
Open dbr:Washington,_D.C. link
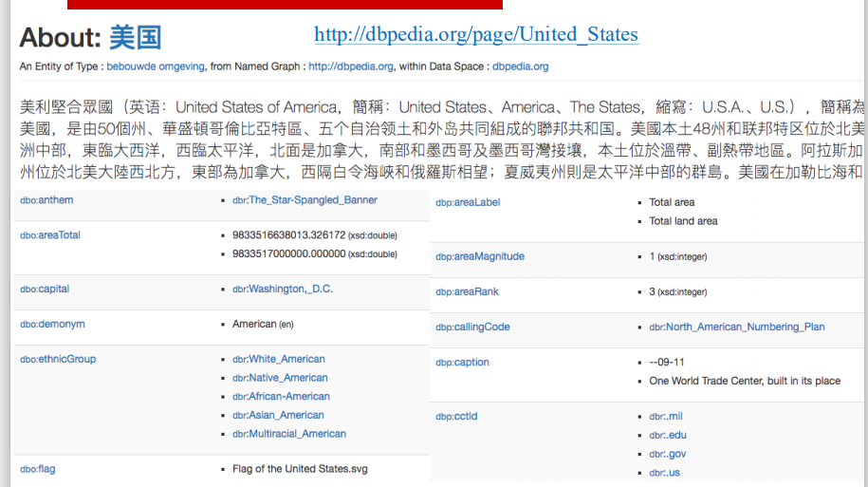[x=283, y=289]
